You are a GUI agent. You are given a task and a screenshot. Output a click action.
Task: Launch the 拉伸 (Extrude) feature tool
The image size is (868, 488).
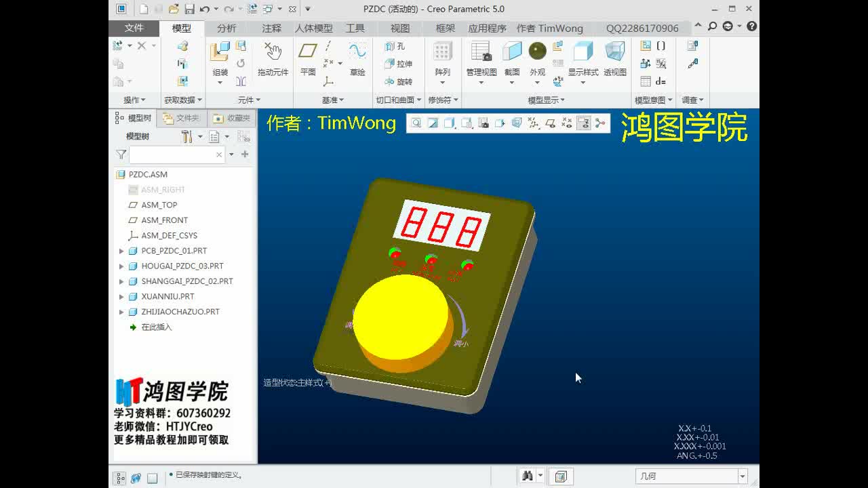(399, 64)
